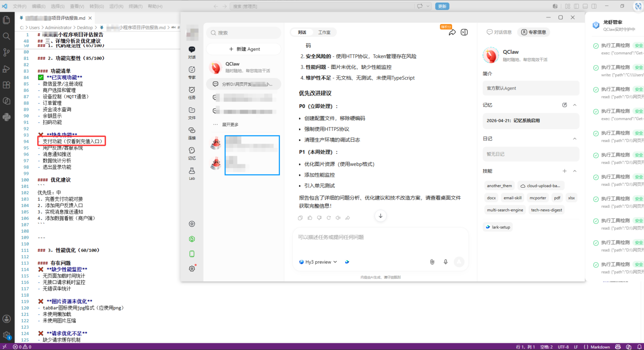644x350 pixels.
Task: Open VS Code Accounts menu
Action: (x=6, y=319)
